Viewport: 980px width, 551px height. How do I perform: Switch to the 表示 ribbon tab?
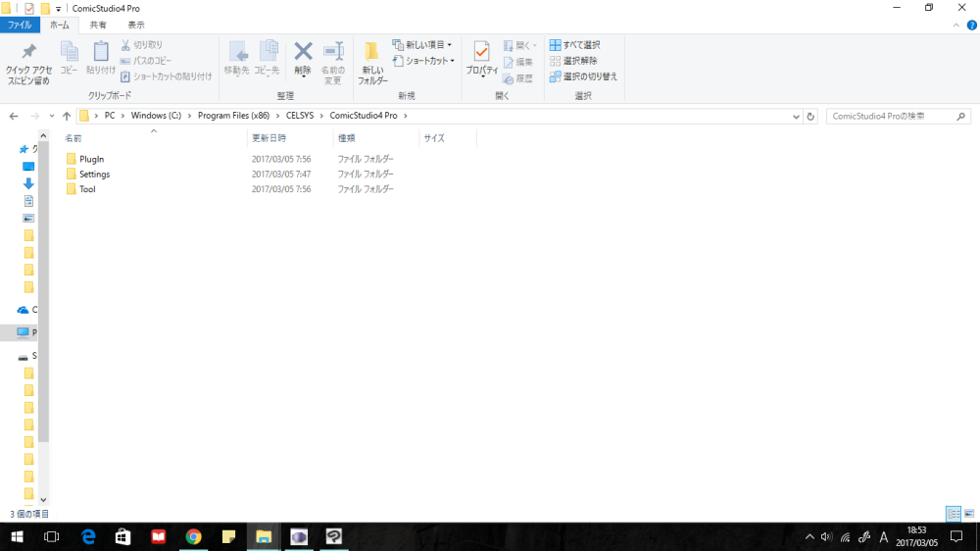tap(136, 25)
